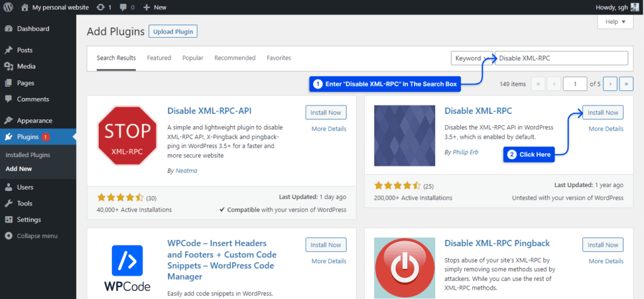Open the home icon for My personal website
The width and height of the screenshot is (644, 299).
click(x=25, y=7)
